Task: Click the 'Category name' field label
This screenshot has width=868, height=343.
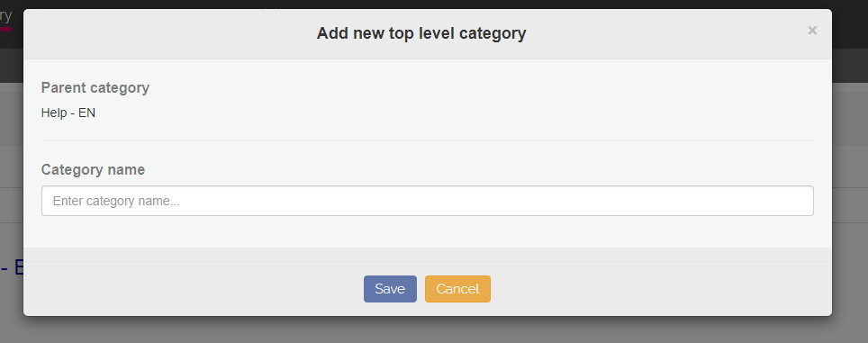Action: tap(93, 170)
